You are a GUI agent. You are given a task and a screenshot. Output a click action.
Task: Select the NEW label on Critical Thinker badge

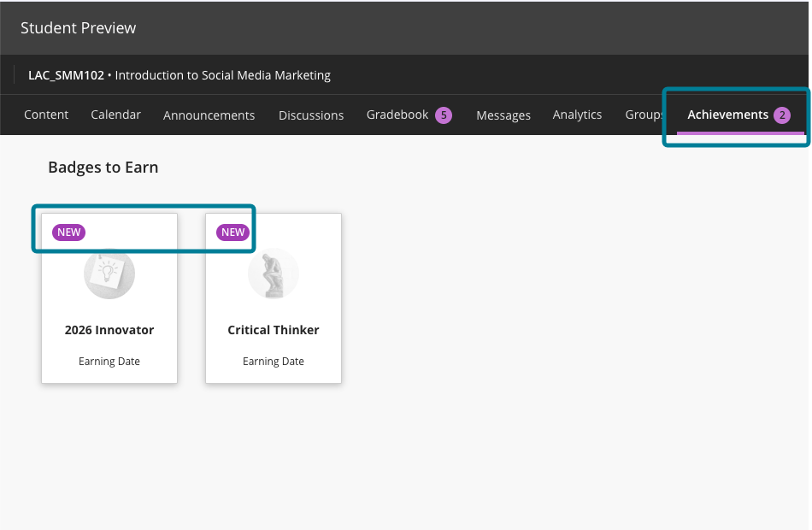pyautogui.click(x=231, y=232)
